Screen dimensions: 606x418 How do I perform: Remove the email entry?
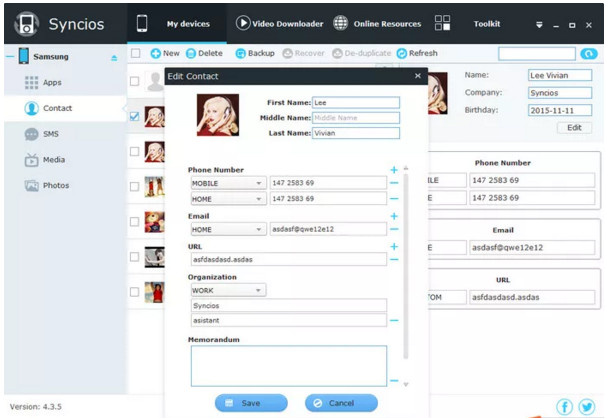point(394,229)
